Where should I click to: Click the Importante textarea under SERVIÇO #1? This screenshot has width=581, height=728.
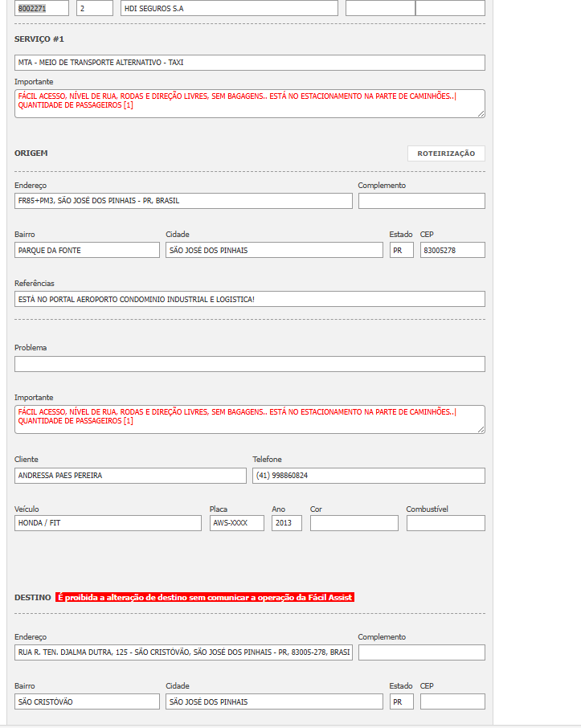[250, 104]
